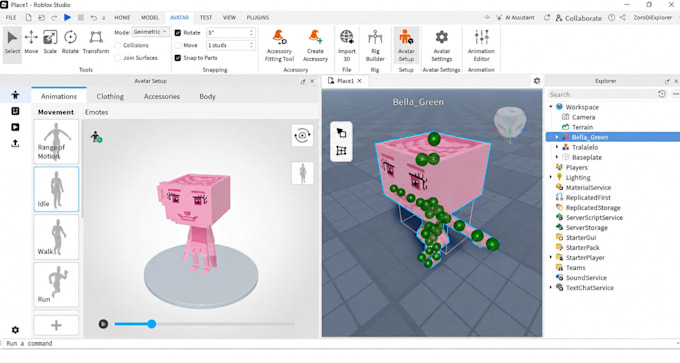Collapse the Workspace node
This screenshot has width=680, height=363.
551,107
